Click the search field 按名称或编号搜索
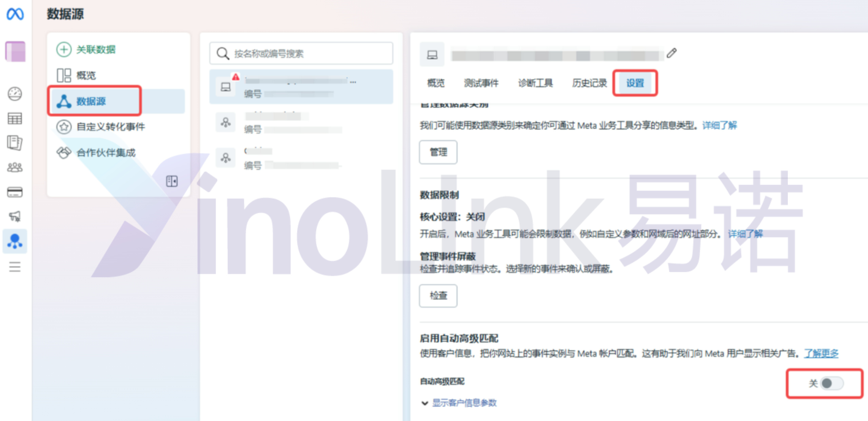This screenshot has height=421, width=868. tap(301, 53)
